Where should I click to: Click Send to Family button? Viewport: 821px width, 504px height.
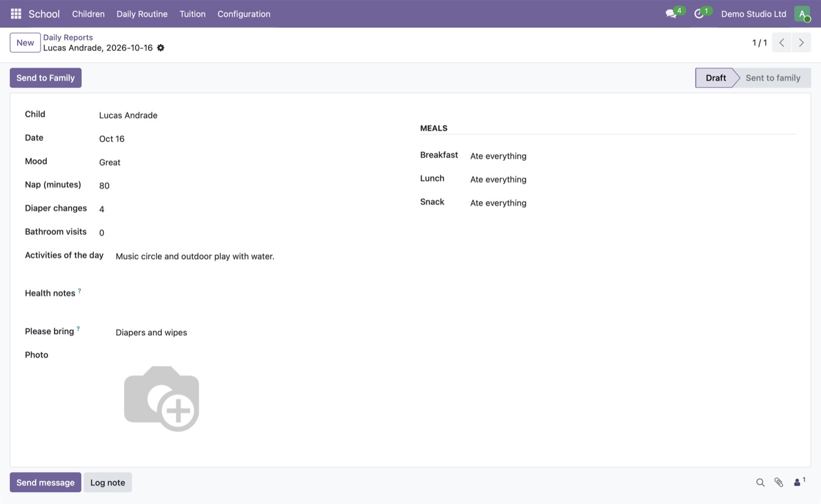[46, 78]
